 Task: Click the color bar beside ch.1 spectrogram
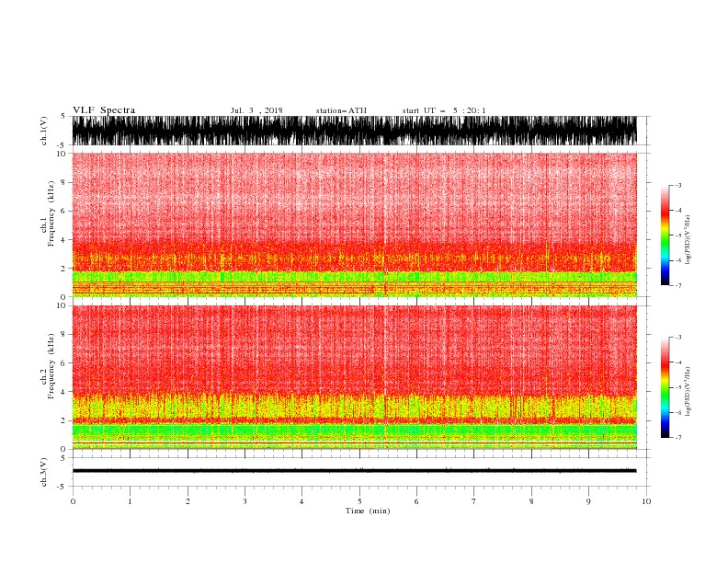665,236
